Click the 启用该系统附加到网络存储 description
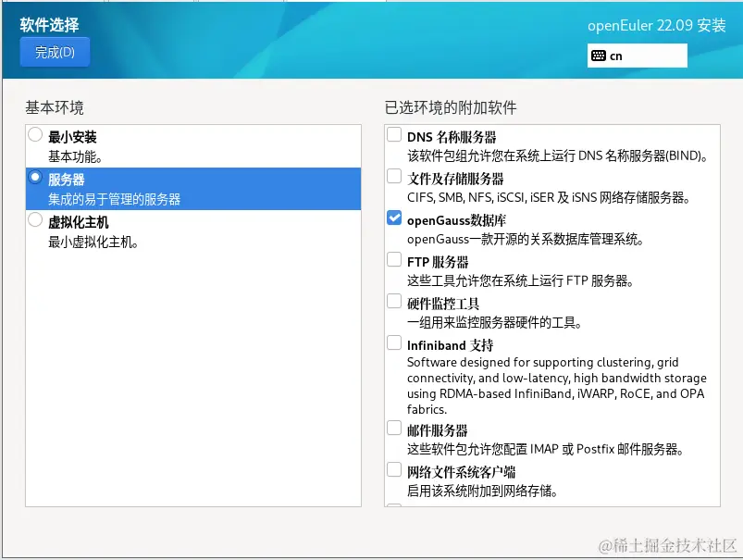 pos(482,491)
